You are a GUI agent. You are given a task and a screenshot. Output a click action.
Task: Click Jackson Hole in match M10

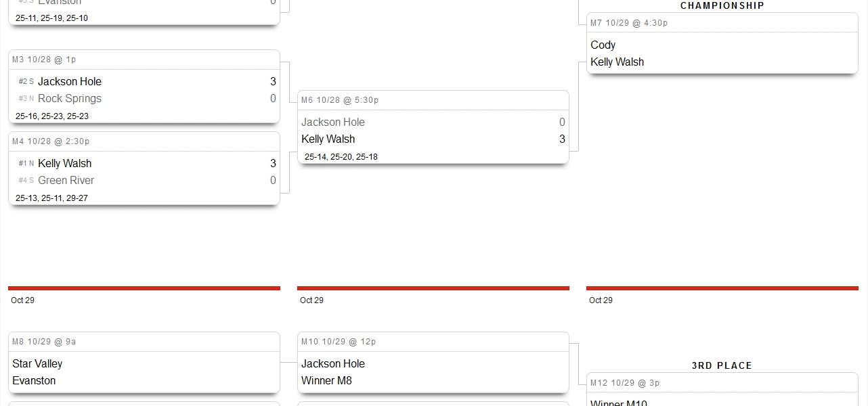333,363
